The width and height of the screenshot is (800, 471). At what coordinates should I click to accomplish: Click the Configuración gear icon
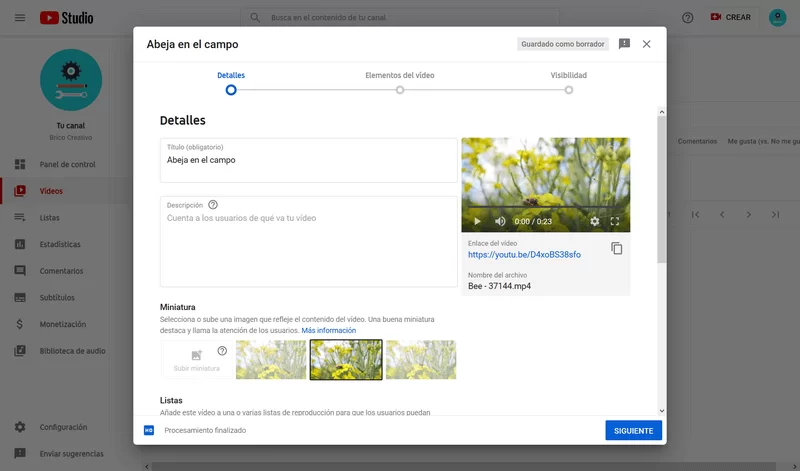coord(20,427)
